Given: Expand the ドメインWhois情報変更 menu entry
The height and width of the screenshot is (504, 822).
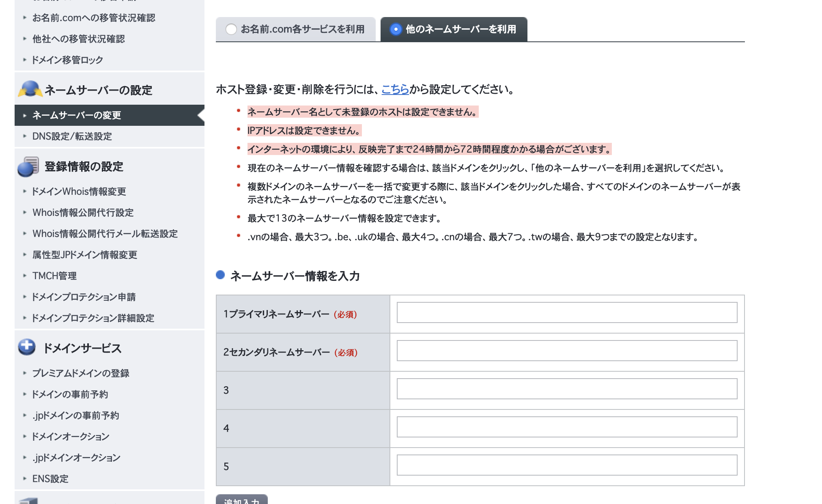Looking at the screenshot, I should click(79, 192).
